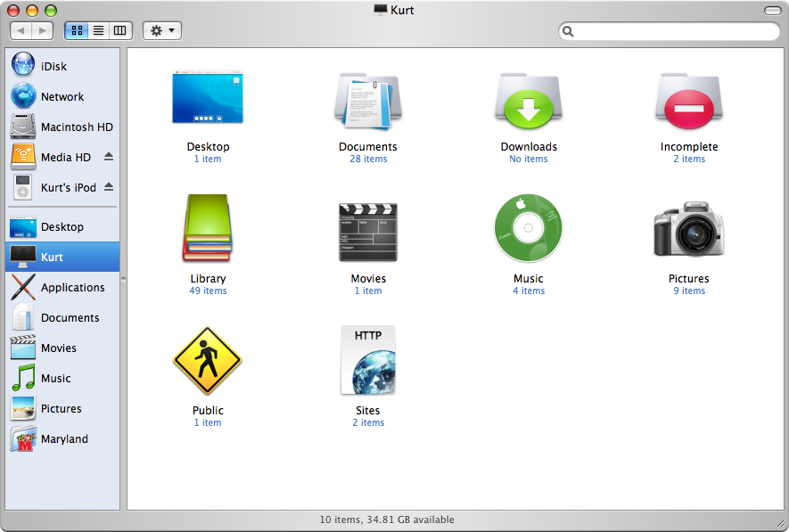The image size is (789, 532).
Task: Eject Kurt's iPod
Action: [109, 186]
